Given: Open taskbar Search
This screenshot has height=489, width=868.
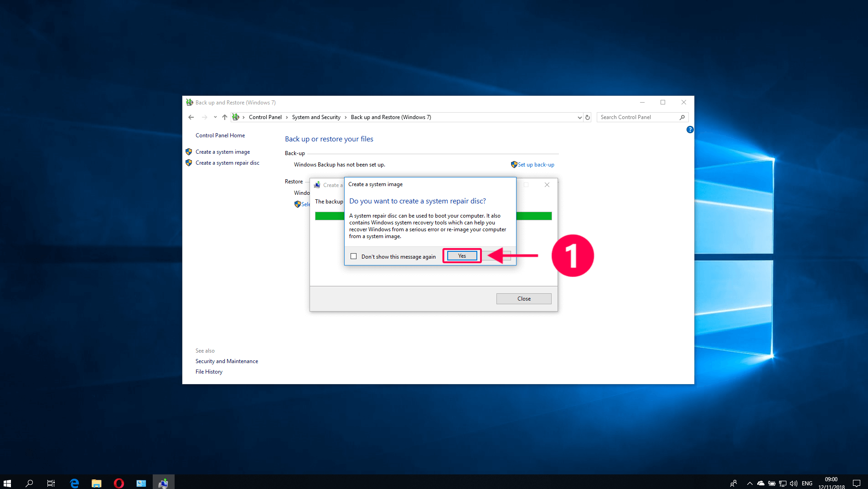Looking at the screenshot, I should coord(29,483).
